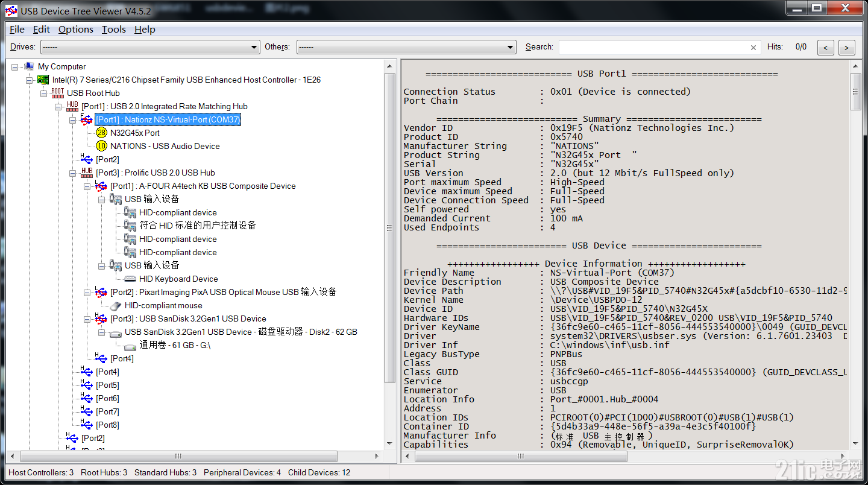Click the USB Device Tree Viewer title bar icon
This screenshot has width=868, height=485.
pyautogui.click(x=11, y=10)
